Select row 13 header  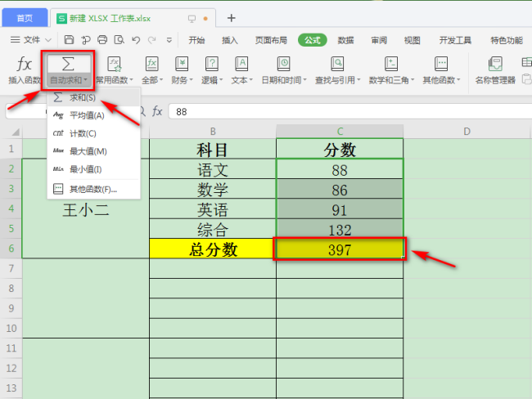coord(11,388)
